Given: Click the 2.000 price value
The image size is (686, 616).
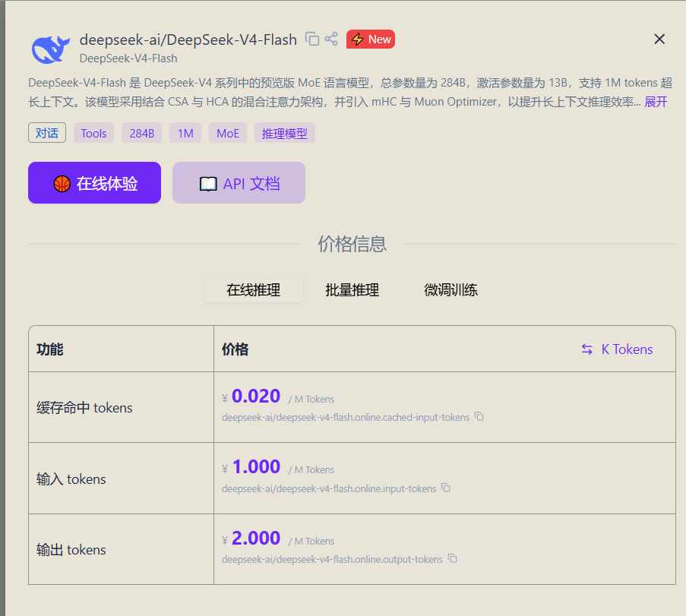Looking at the screenshot, I should pyautogui.click(x=256, y=538).
